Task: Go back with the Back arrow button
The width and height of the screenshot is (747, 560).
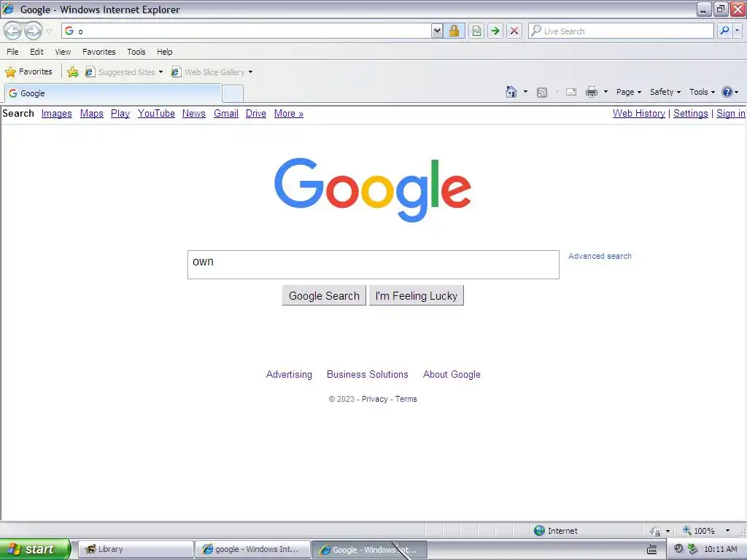Action: (x=13, y=31)
